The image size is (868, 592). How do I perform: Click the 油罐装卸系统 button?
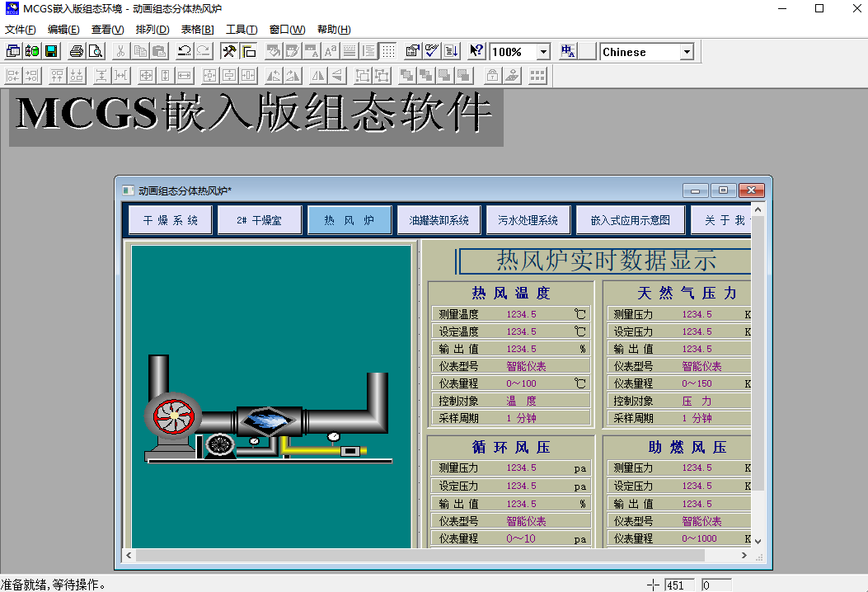439,220
